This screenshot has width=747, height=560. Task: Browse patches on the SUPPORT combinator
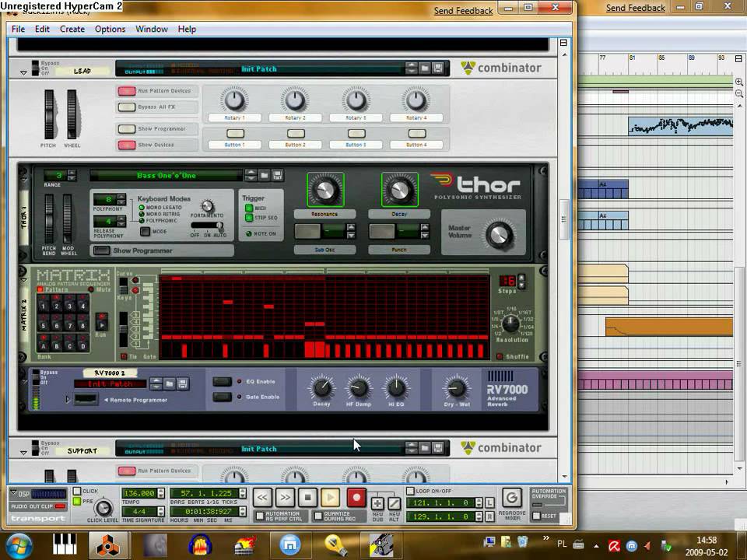[x=425, y=448]
